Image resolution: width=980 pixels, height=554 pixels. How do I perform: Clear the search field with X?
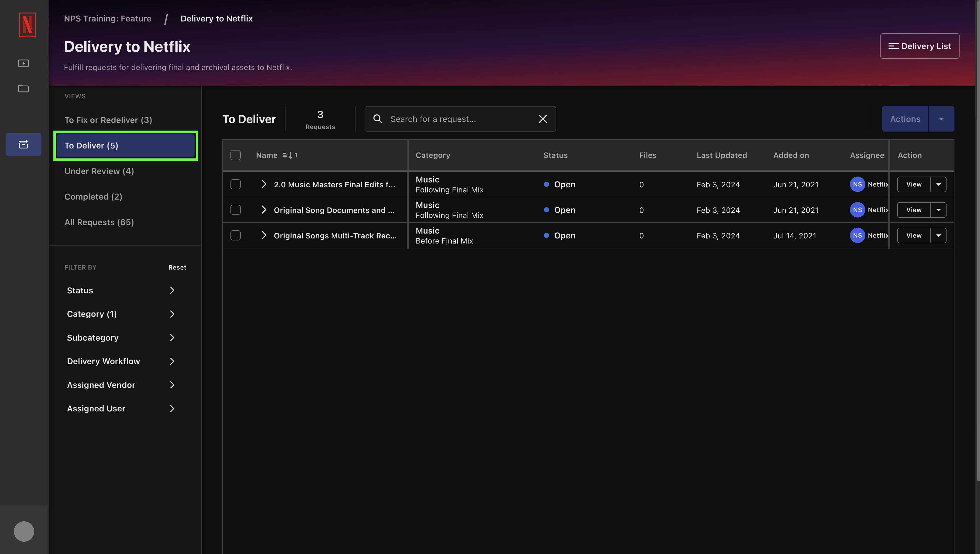(x=543, y=119)
